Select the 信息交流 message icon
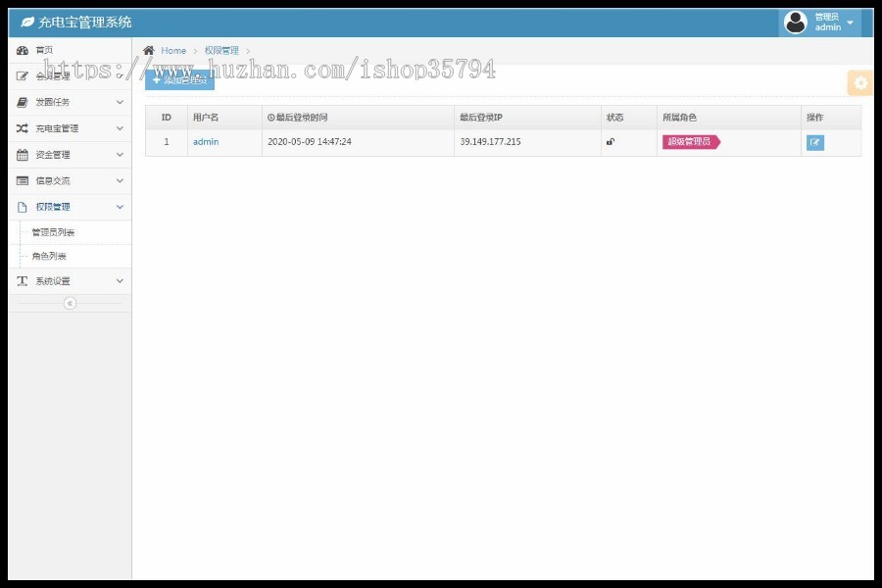 pyautogui.click(x=23, y=180)
